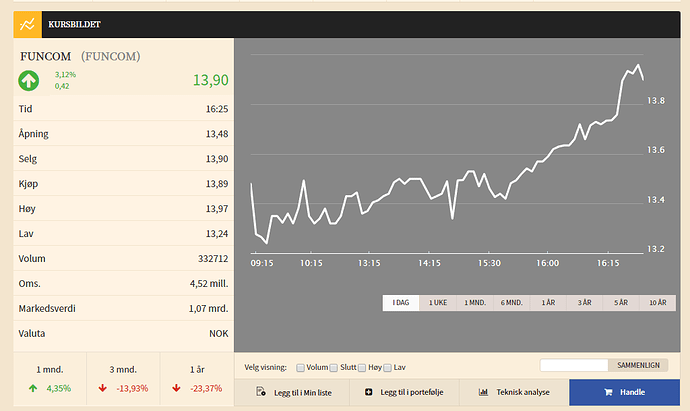The width and height of the screenshot is (690, 411).
Task: Click the Handle button
Action: 624,392
